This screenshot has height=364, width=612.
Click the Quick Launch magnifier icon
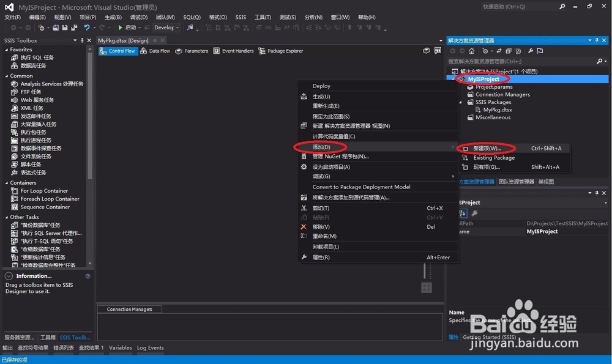562,7
